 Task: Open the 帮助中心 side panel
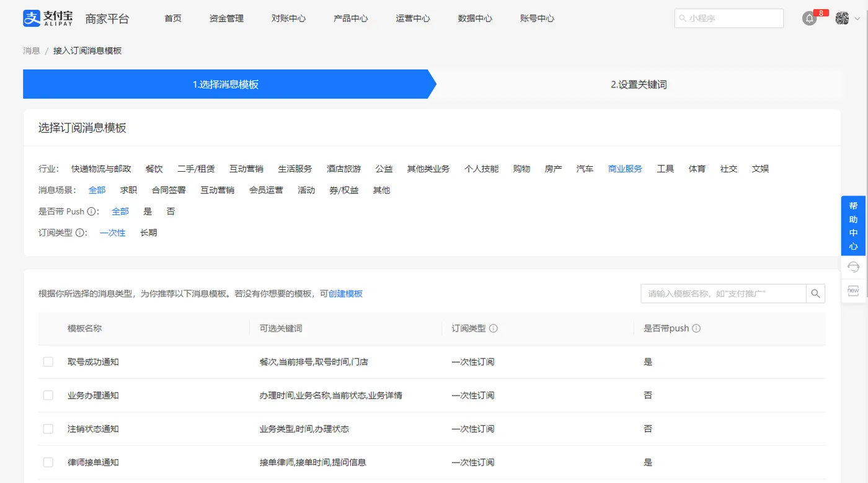[854, 226]
